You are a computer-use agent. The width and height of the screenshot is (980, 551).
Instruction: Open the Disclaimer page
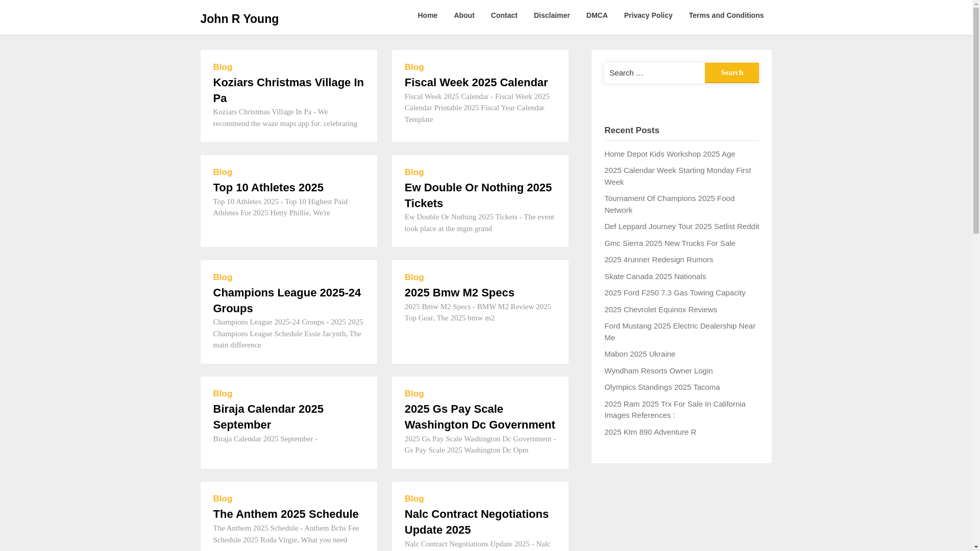coord(552,15)
